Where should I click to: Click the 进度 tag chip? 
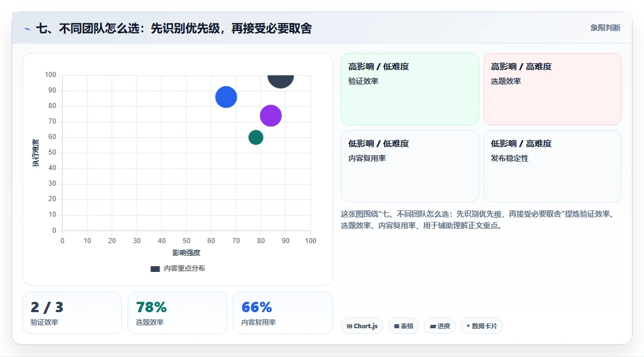(439, 326)
